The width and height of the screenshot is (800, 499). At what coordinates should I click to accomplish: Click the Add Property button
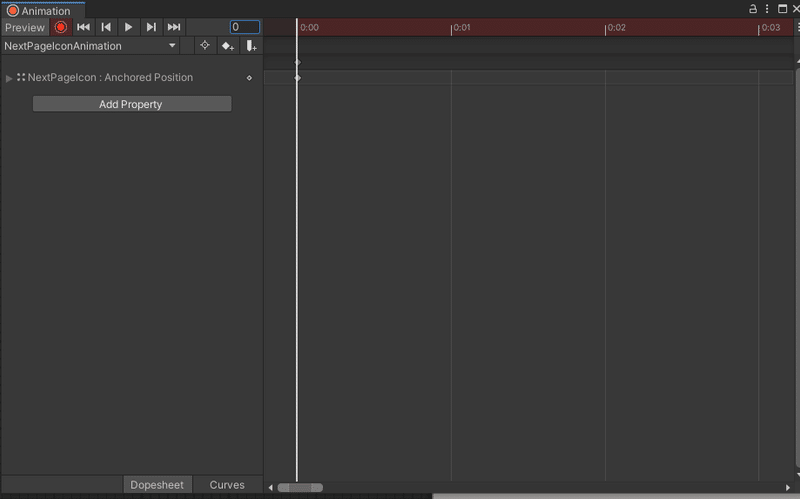click(x=132, y=104)
